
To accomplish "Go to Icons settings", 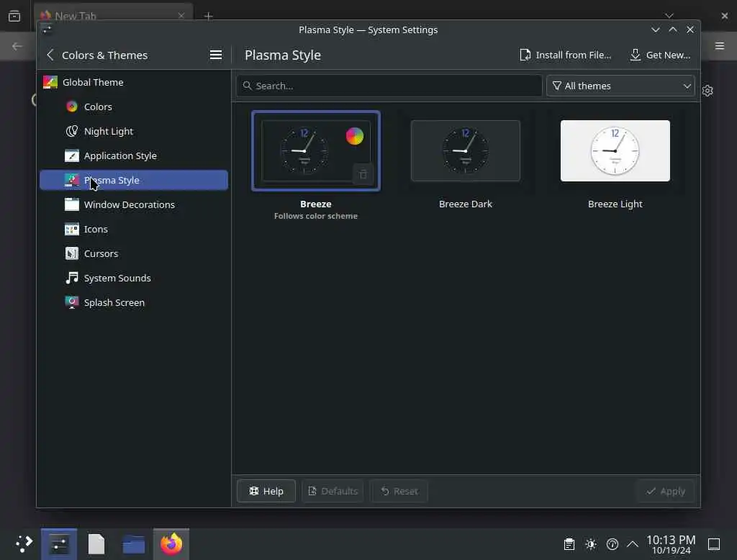I will [133, 229].
